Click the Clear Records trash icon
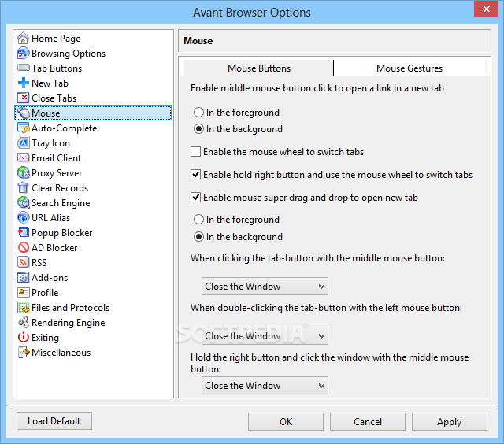The width and height of the screenshot is (504, 444). pyautogui.click(x=23, y=187)
